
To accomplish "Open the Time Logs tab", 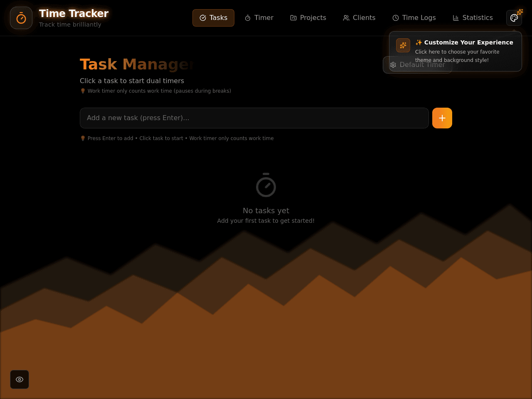I will [x=414, y=18].
